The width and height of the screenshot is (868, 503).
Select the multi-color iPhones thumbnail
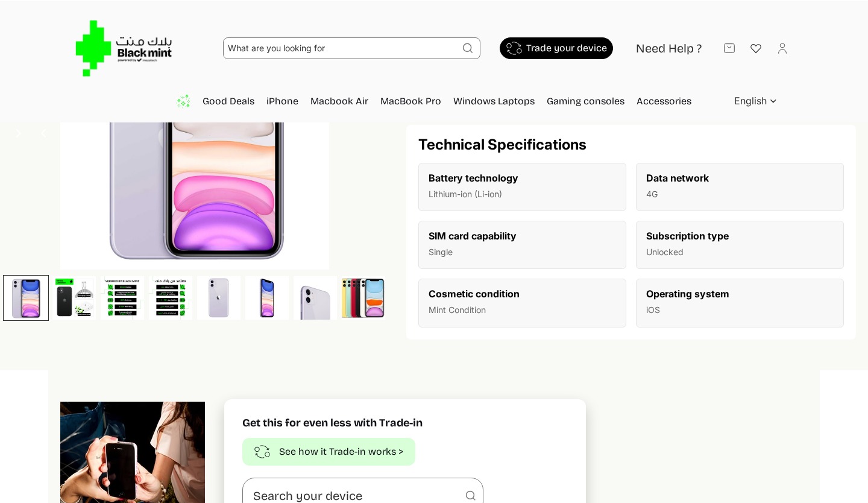point(363,298)
